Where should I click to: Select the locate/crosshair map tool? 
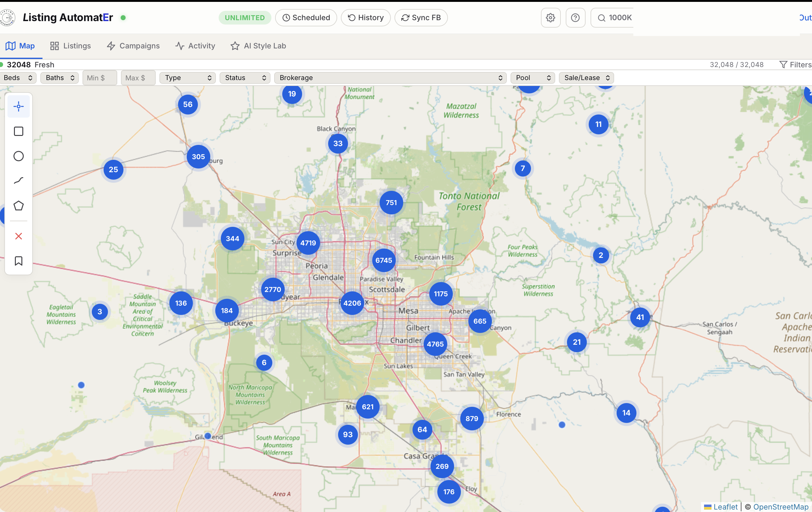(19, 106)
